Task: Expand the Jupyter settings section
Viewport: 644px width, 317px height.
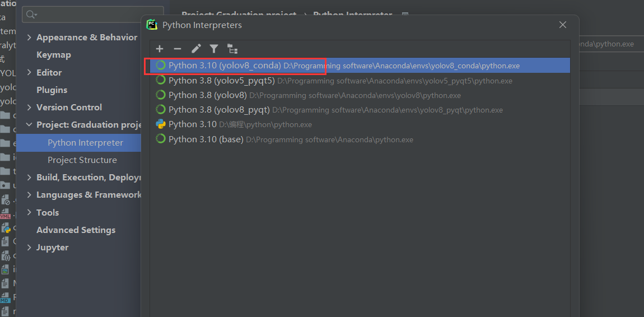Action: [29, 247]
